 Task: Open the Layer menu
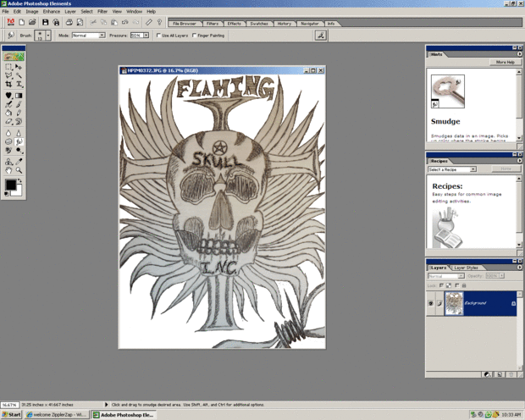70,11
